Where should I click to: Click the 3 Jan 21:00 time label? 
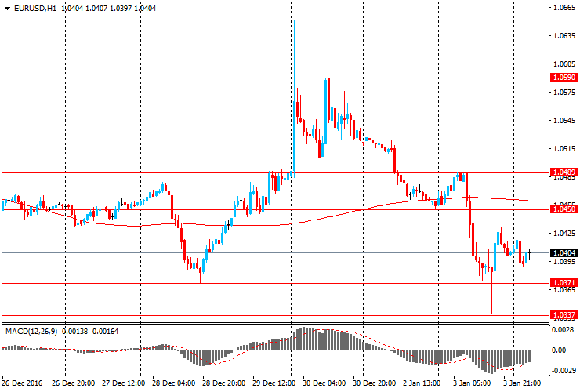coord(521,383)
